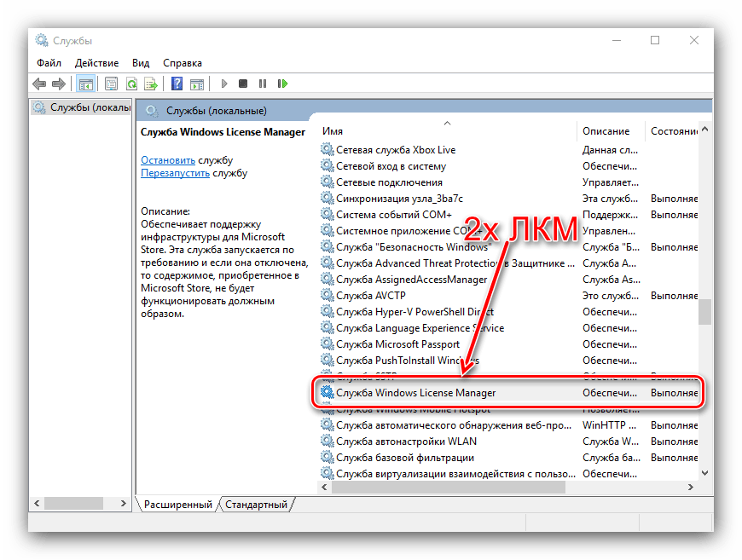Click the Остановить service link
742x560 pixels.
point(168,159)
